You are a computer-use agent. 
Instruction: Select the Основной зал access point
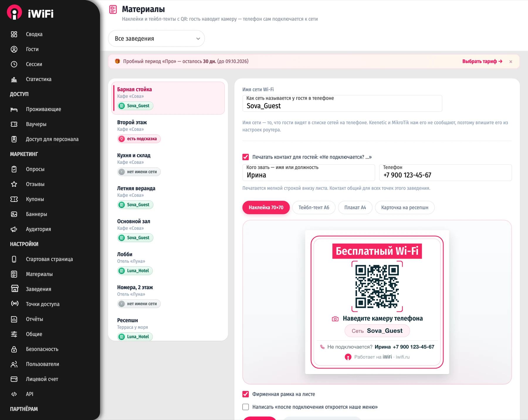tap(168, 230)
